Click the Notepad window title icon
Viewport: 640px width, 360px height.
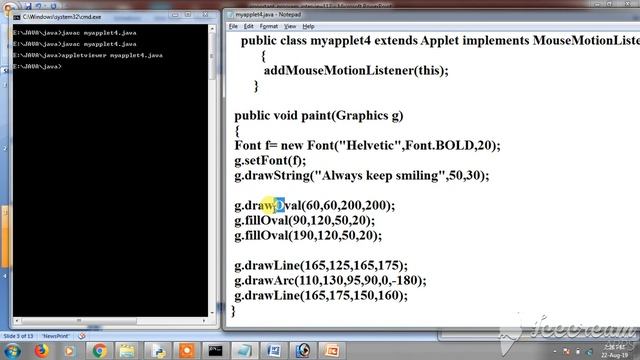(x=230, y=15)
